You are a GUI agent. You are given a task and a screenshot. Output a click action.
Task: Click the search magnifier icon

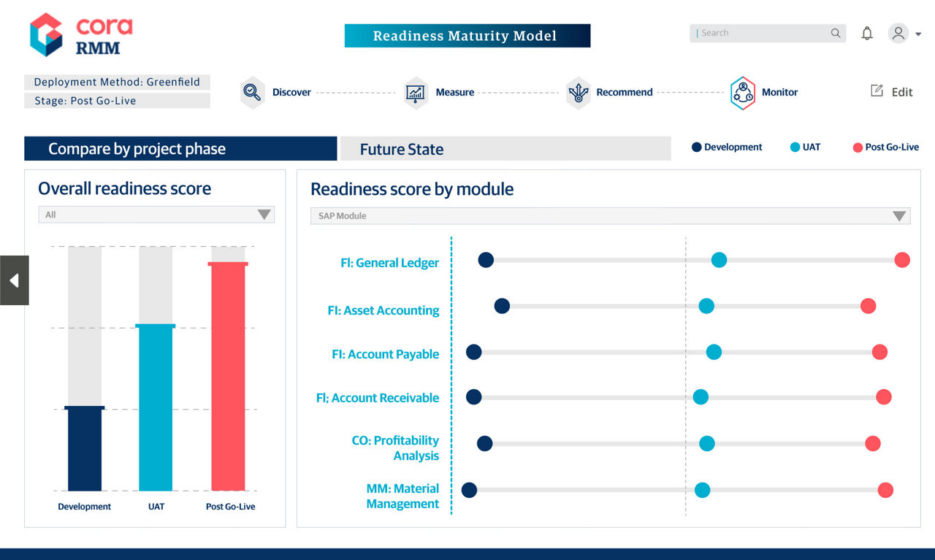click(x=836, y=34)
